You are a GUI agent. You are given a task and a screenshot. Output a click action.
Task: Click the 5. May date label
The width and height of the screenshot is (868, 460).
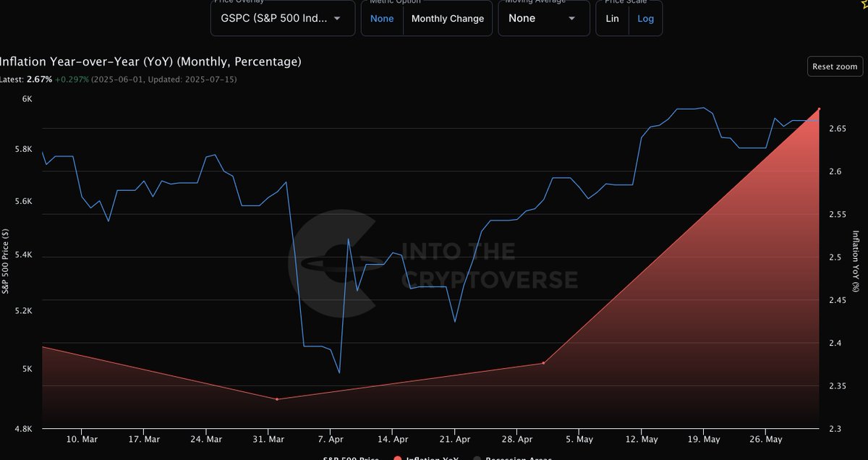click(x=579, y=439)
